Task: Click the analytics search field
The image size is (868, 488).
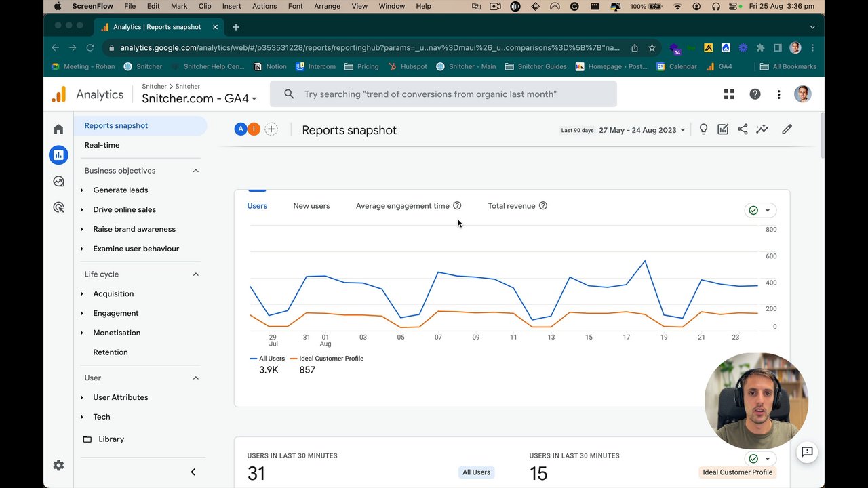Action: point(443,94)
